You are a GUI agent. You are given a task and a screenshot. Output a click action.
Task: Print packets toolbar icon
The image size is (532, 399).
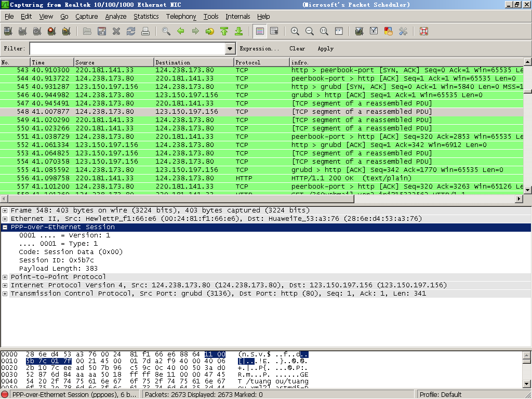pos(145,31)
